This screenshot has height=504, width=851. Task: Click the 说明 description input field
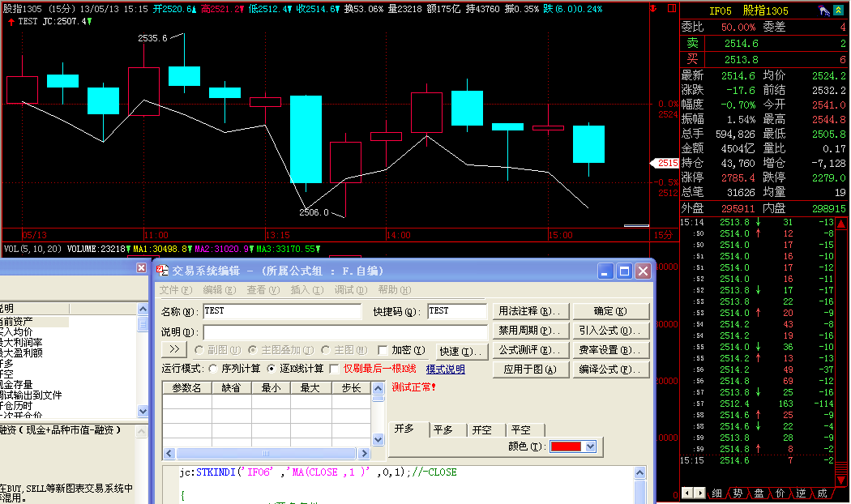345,331
